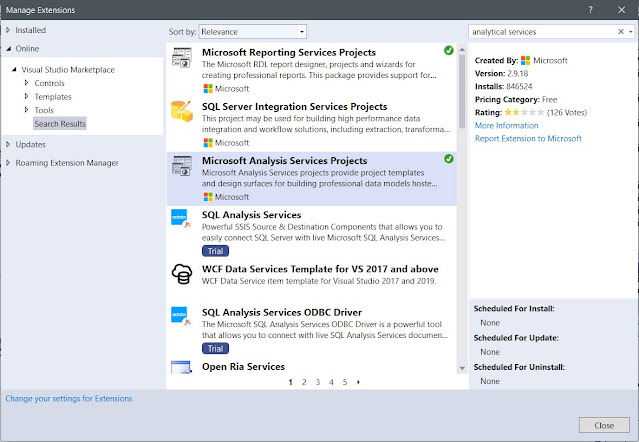Image resolution: width=639 pixels, height=442 pixels.
Task: Click the Close button
Action: click(x=604, y=425)
